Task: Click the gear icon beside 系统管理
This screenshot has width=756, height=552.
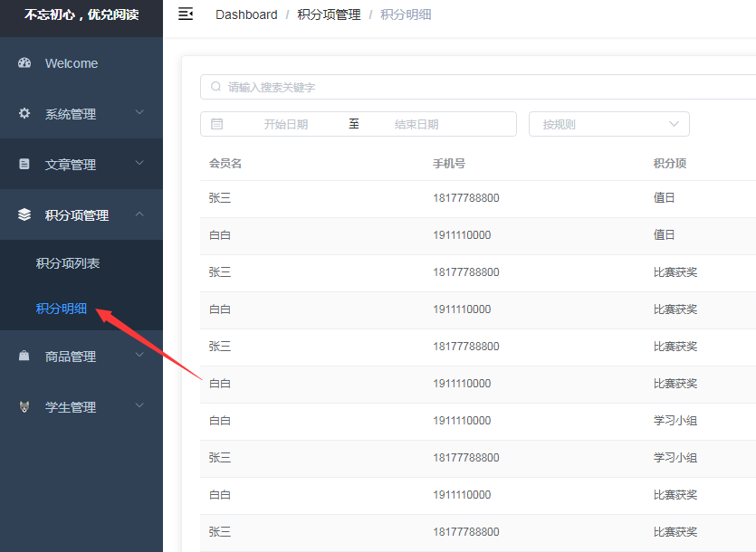Action: click(x=24, y=113)
